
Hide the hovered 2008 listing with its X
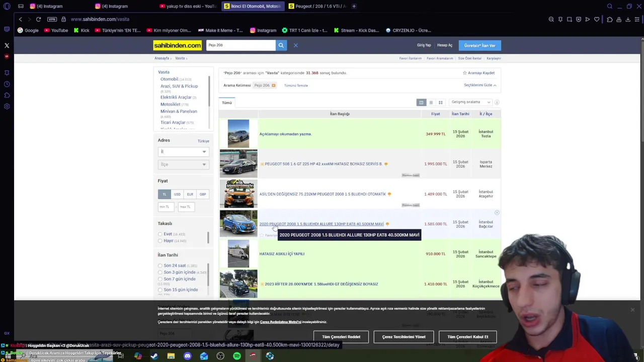tap(497, 213)
